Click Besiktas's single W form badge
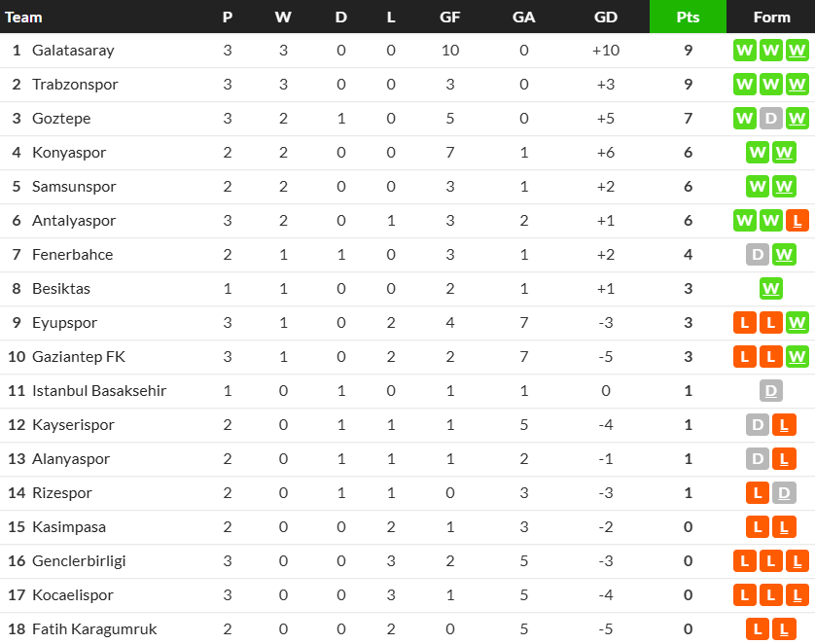815x644 pixels. click(771, 289)
